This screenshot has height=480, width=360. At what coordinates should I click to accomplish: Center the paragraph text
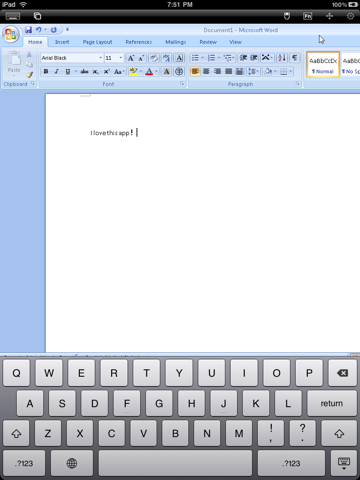coord(206,71)
